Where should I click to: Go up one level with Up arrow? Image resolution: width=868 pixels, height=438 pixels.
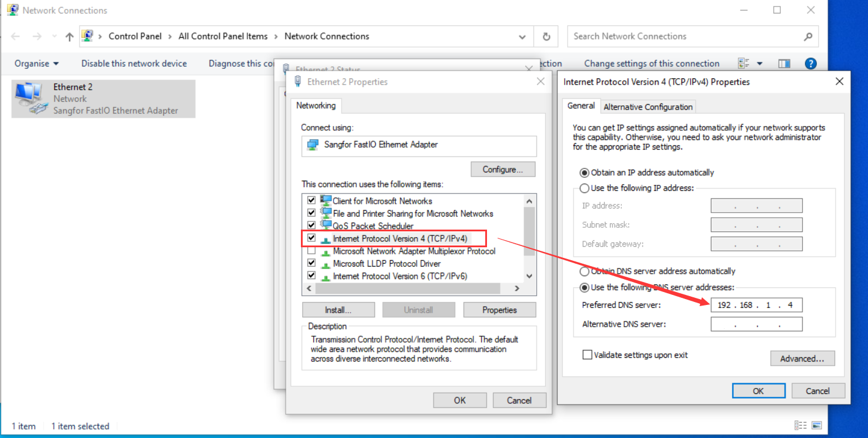pos(69,36)
